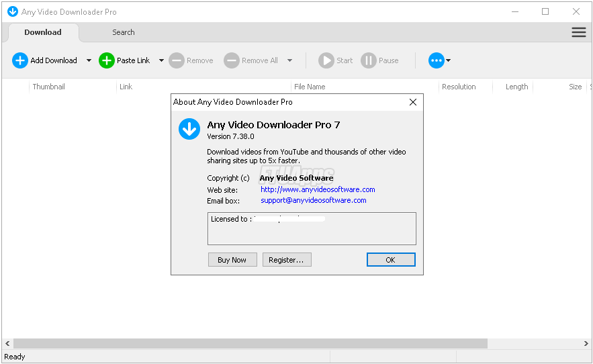Click the Add Download label

tap(54, 60)
